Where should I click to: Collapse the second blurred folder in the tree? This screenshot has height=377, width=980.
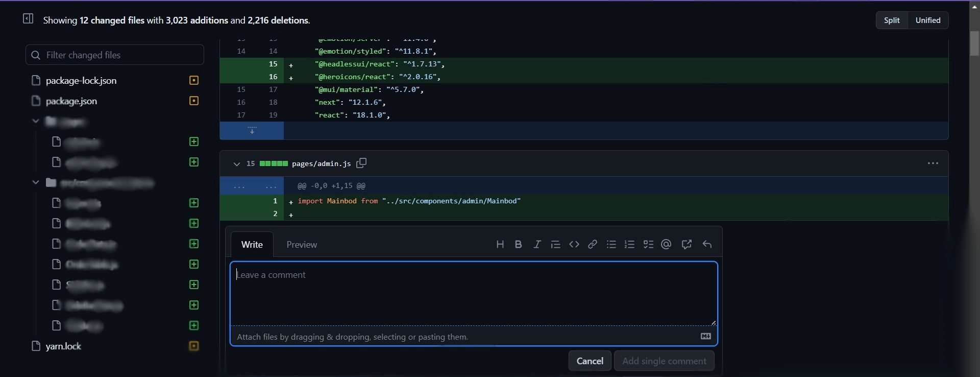click(x=36, y=182)
